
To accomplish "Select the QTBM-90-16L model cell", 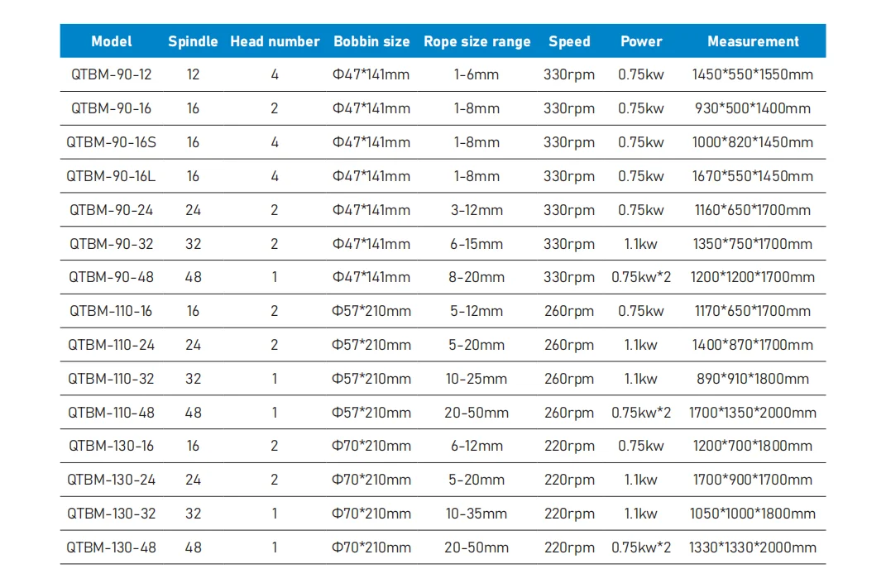I will pyautogui.click(x=112, y=176).
